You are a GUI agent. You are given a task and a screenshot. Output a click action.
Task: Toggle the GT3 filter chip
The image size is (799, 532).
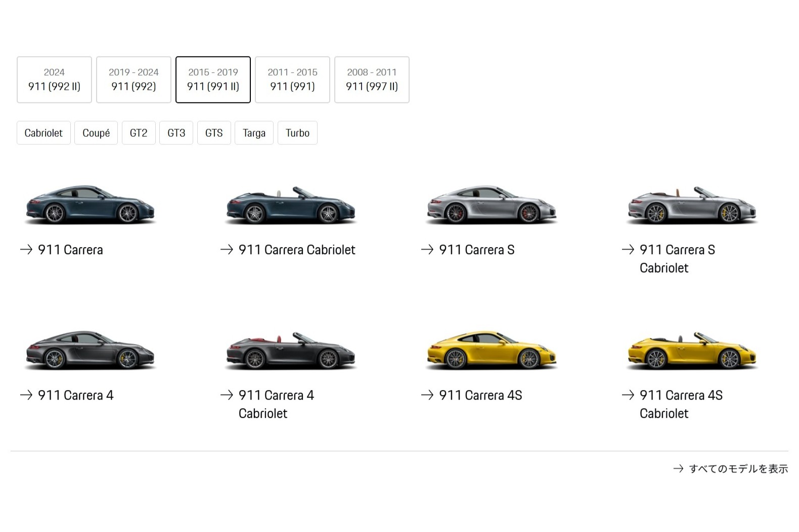[x=176, y=133]
